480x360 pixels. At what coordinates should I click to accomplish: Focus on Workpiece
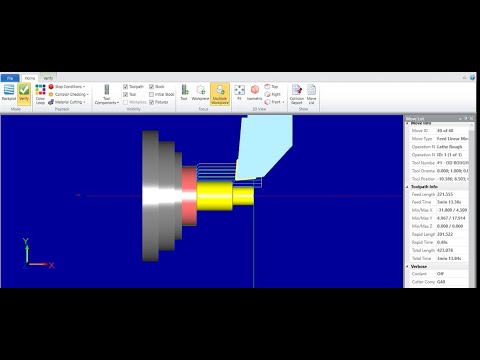click(200, 92)
